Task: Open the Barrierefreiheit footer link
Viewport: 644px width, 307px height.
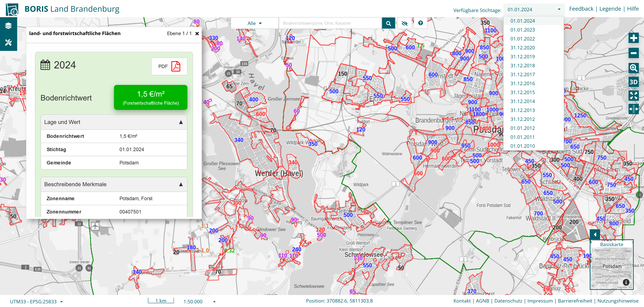Action: click(575, 301)
